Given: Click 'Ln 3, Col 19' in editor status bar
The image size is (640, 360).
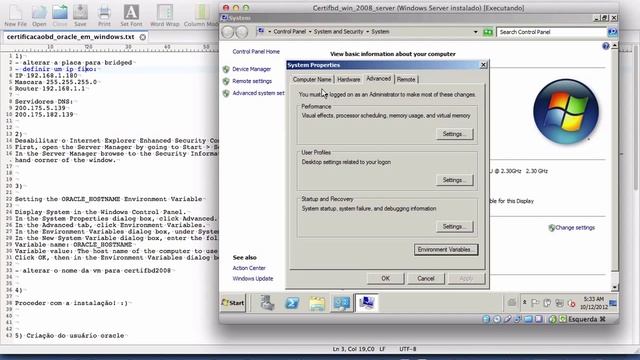Looking at the screenshot, I should click(354, 349).
